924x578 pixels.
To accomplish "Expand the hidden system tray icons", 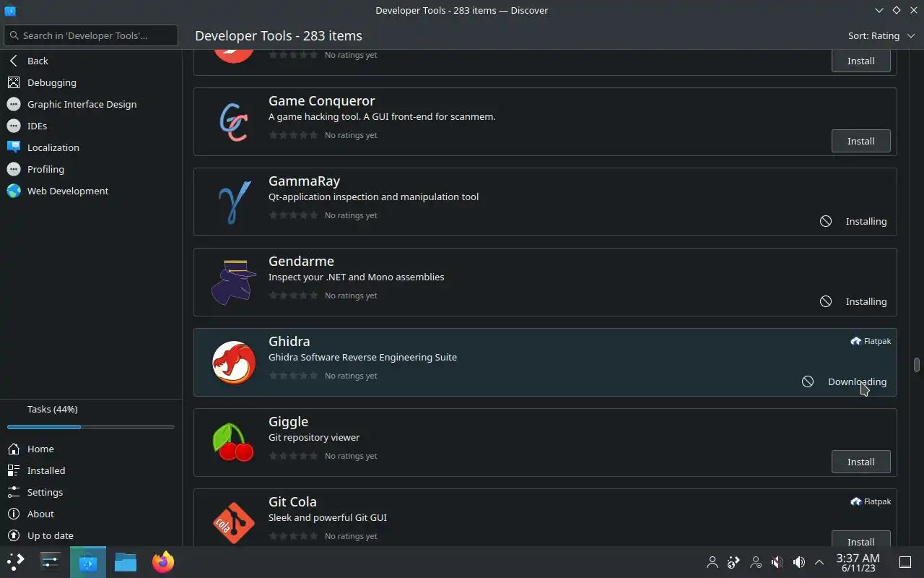I will [x=819, y=562].
